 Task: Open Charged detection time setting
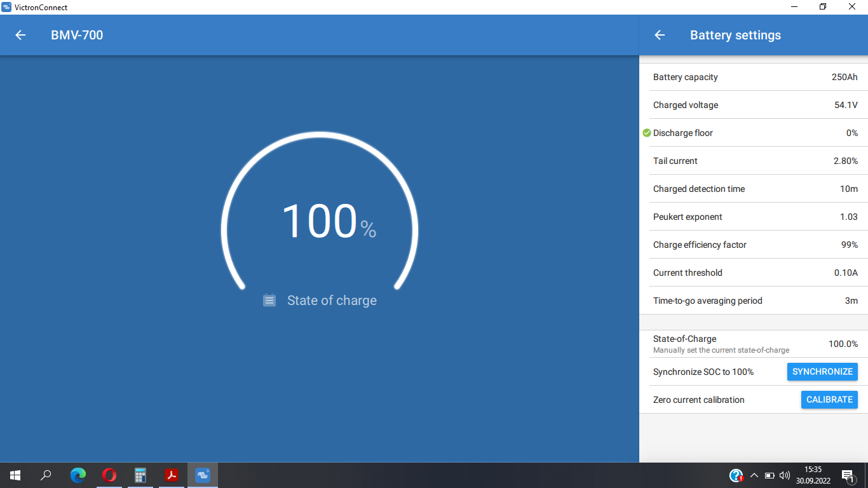pyautogui.click(x=755, y=189)
